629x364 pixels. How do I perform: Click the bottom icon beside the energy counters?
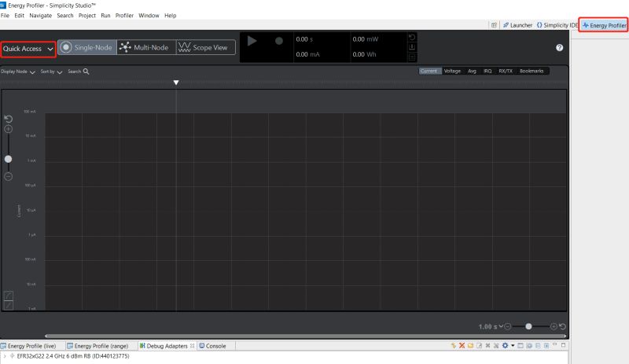[412, 57]
